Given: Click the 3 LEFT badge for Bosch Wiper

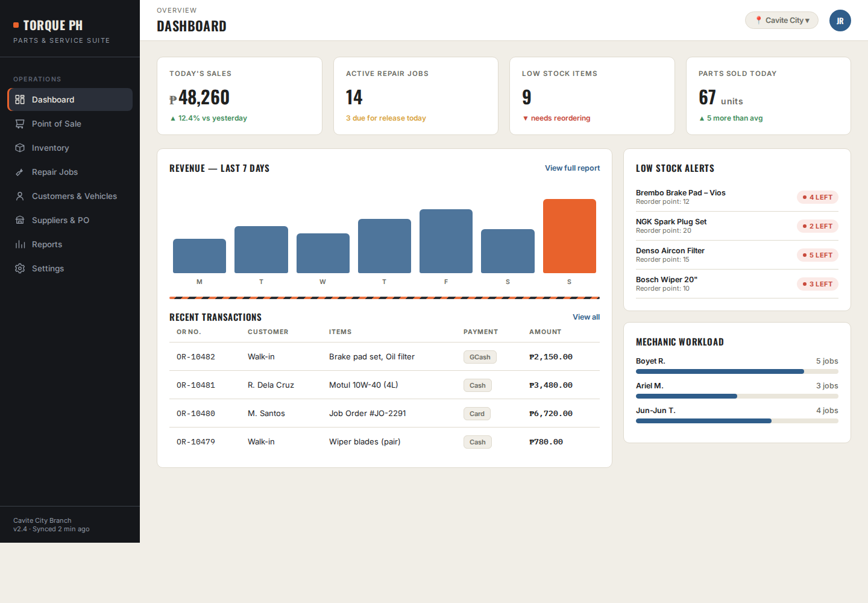Looking at the screenshot, I should 817,284.
